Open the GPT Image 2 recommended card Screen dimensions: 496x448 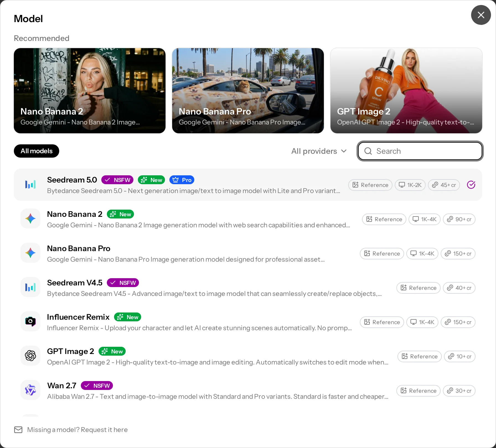coord(406,91)
